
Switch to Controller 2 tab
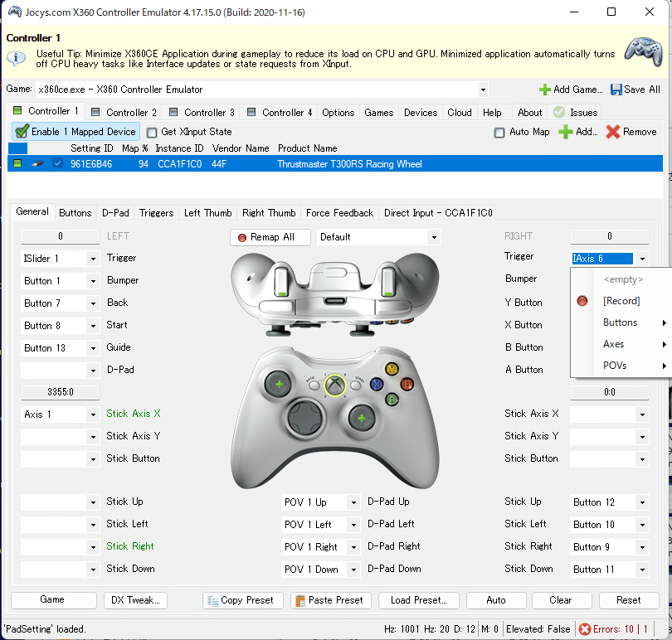(124, 112)
